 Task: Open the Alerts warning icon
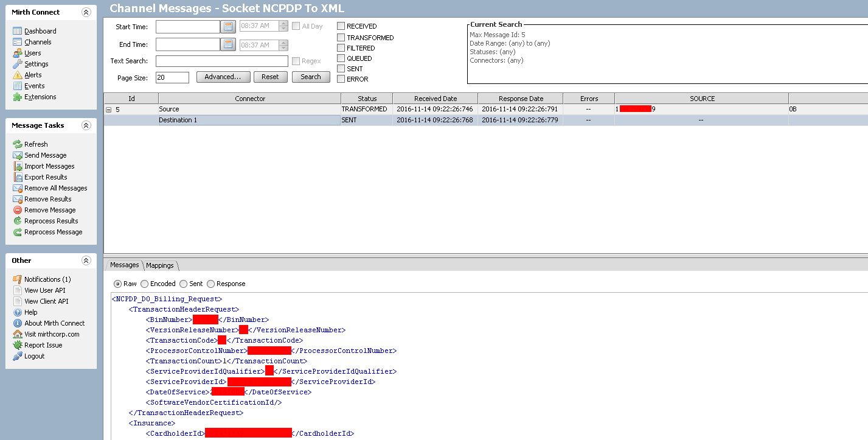click(x=18, y=75)
